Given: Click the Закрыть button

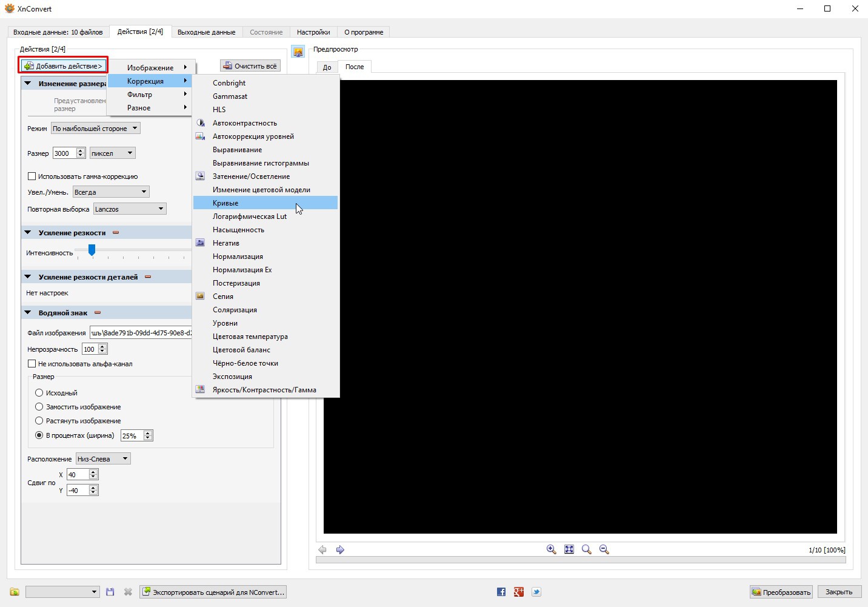Looking at the screenshot, I should pos(839,592).
